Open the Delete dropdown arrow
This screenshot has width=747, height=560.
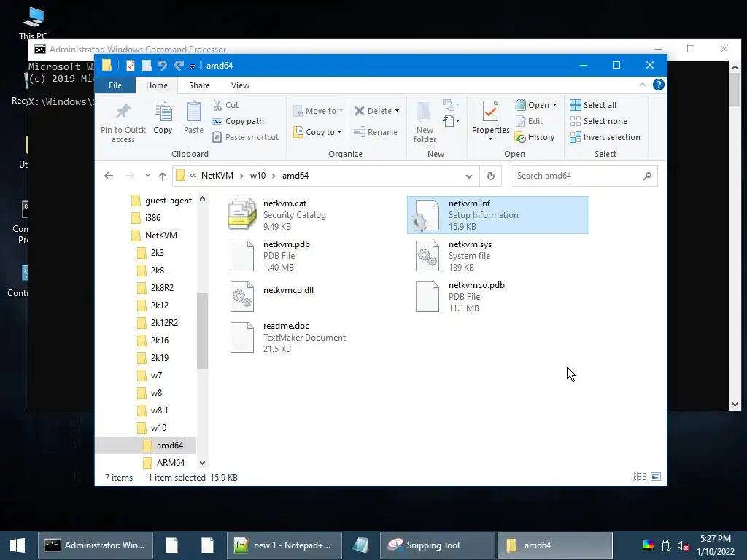click(397, 111)
